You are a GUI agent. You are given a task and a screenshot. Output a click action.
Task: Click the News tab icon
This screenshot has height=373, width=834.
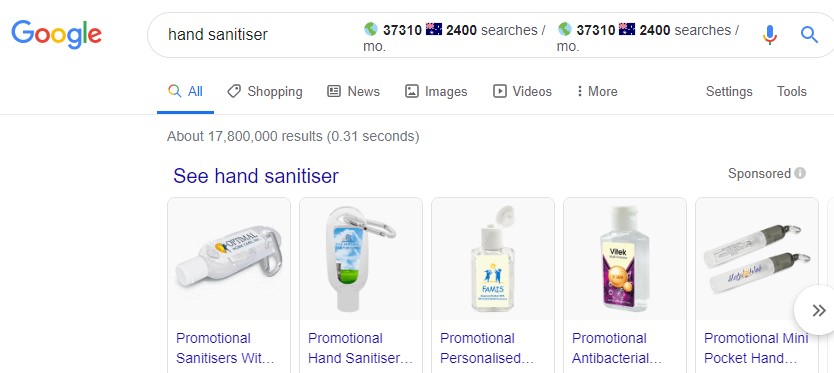pos(333,92)
